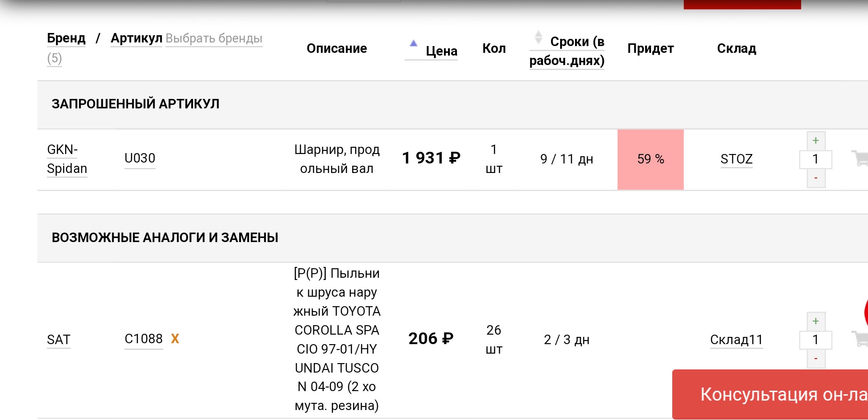Open Склад11 warehouse info
Viewport: 868px width, 420px height.
[736, 340]
